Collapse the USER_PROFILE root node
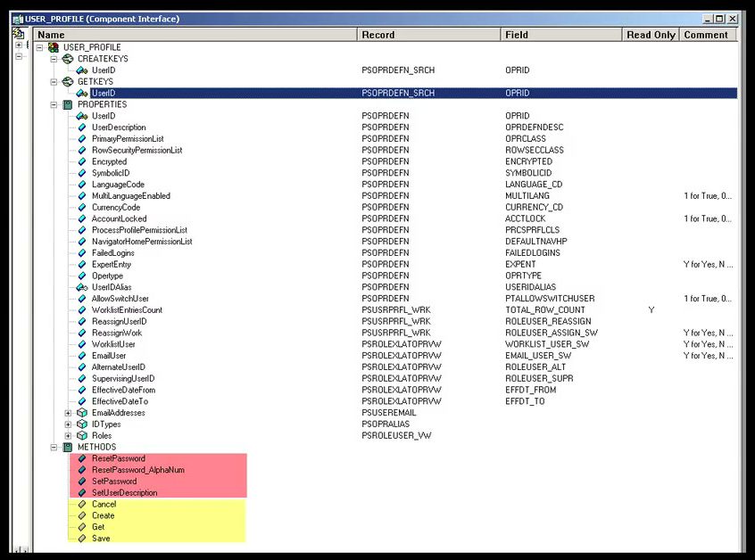This screenshot has height=560, width=755. click(39, 47)
